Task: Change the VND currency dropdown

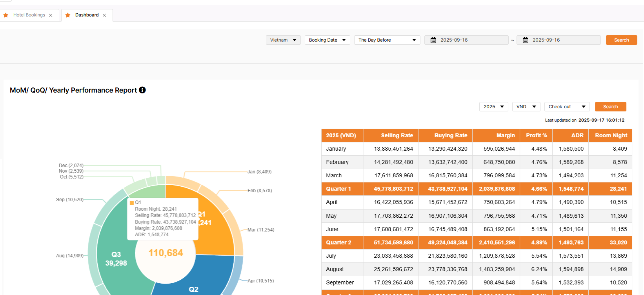Action: pyautogui.click(x=526, y=107)
